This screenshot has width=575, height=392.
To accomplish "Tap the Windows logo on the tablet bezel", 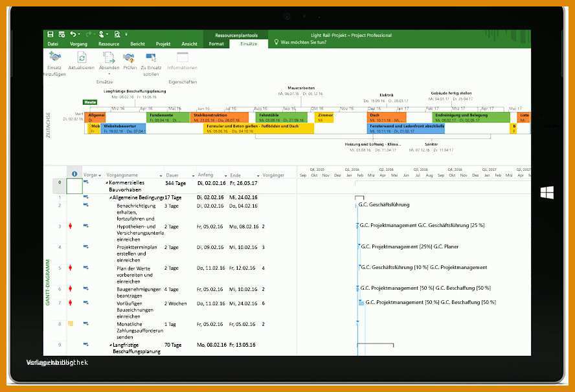I will [547, 192].
